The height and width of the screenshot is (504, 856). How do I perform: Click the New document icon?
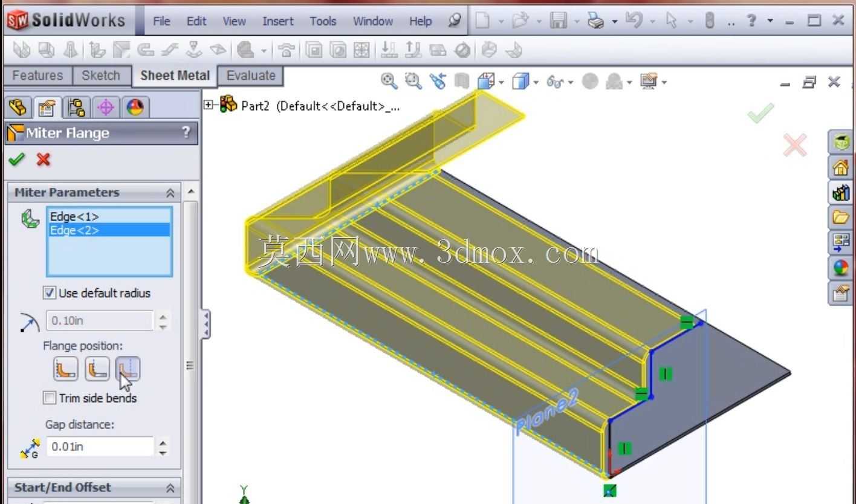(482, 21)
